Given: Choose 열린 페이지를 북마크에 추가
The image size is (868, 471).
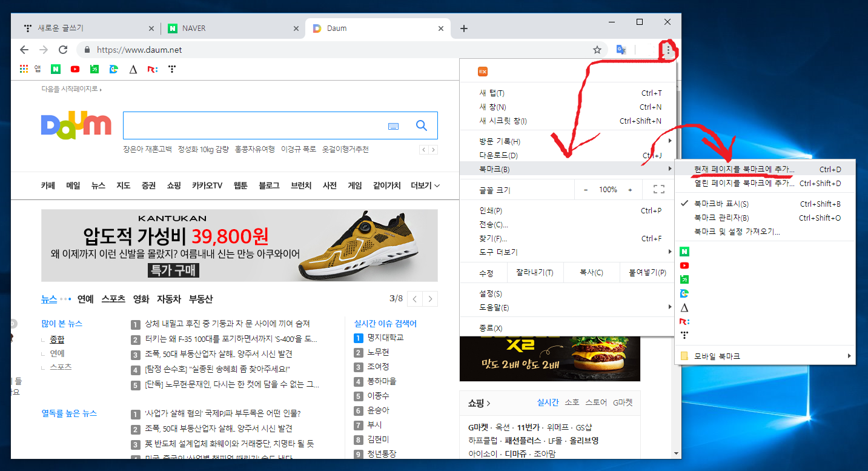Looking at the screenshot, I should (x=765, y=183).
